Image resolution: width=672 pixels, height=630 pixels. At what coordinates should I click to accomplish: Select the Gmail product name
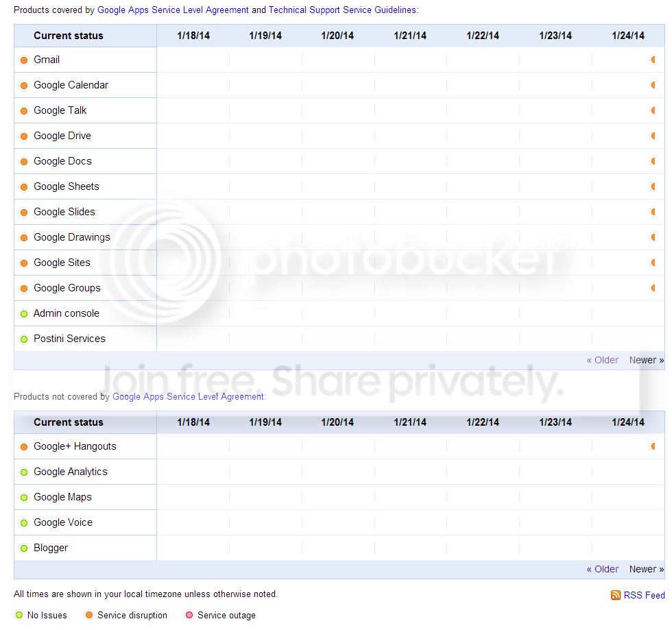pos(47,60)
